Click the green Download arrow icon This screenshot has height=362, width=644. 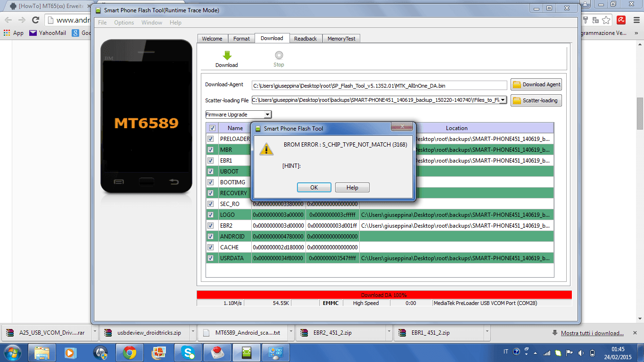tap(227, 56)
